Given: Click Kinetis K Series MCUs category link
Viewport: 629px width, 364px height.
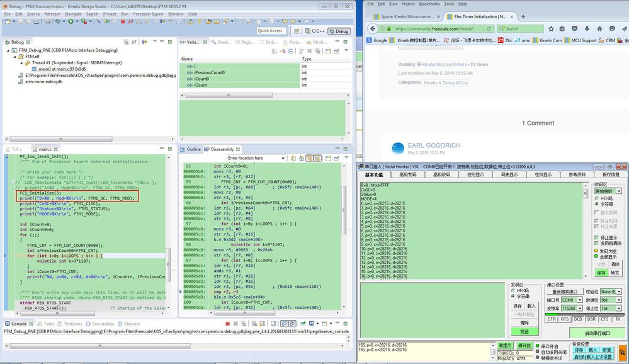Looking at the screenshot, I should tap(446, 82).
